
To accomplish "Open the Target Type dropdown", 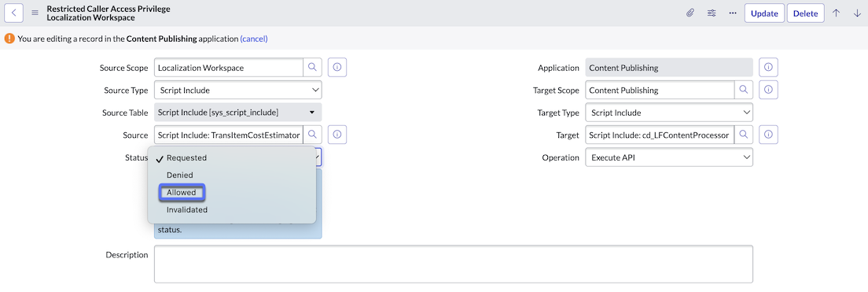I will [669, 113].
